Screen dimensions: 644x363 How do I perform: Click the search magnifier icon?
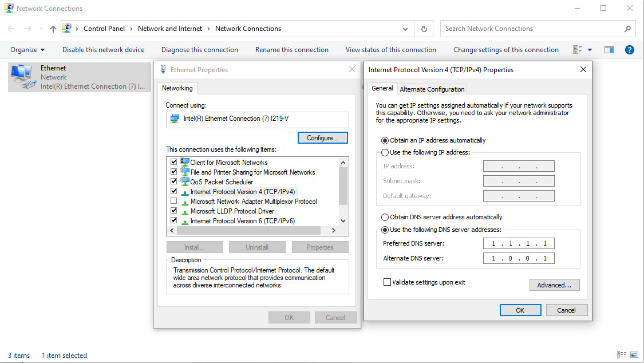click(x=628, y=29)
